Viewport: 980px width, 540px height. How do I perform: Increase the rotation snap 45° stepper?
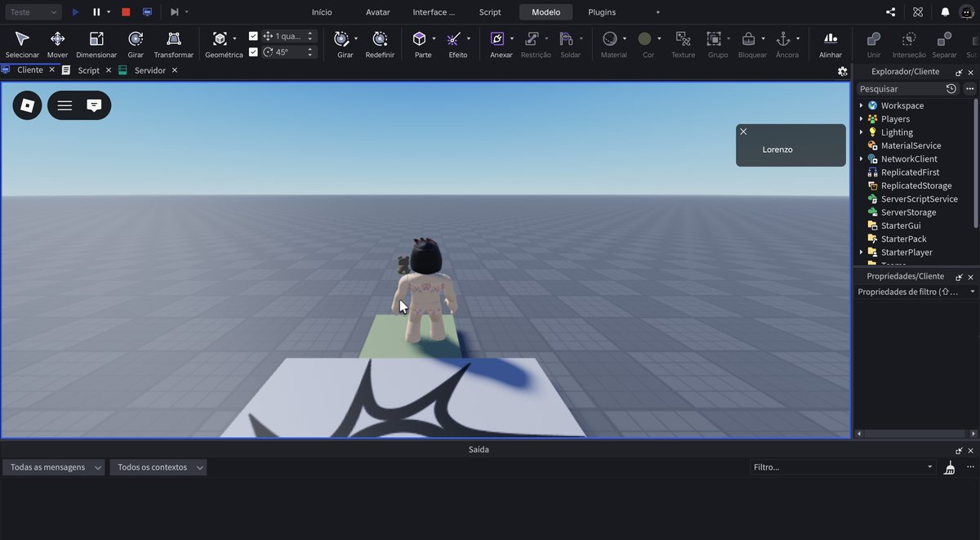(x=310, y=49)
